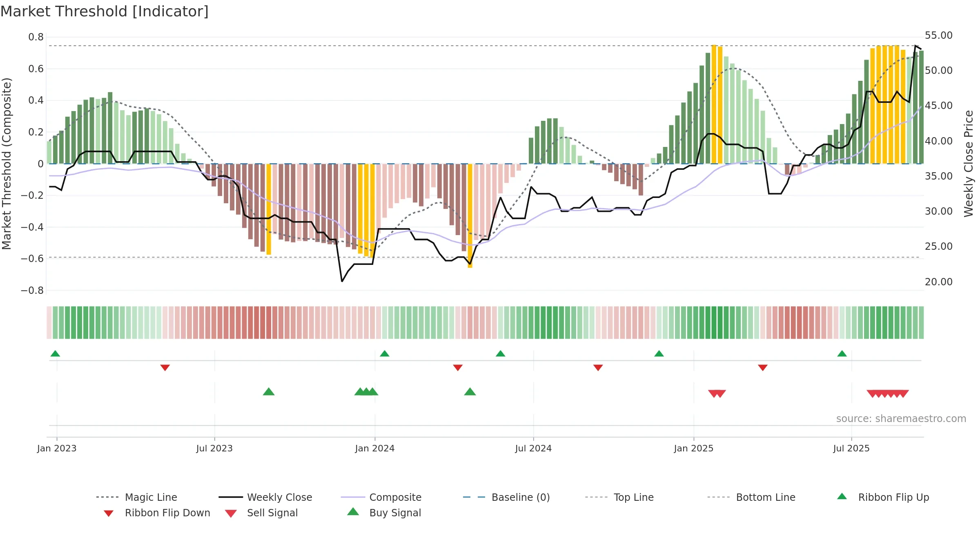Toggle the Sell Signal legend entry
980x551 pixels.
point(261,513)
